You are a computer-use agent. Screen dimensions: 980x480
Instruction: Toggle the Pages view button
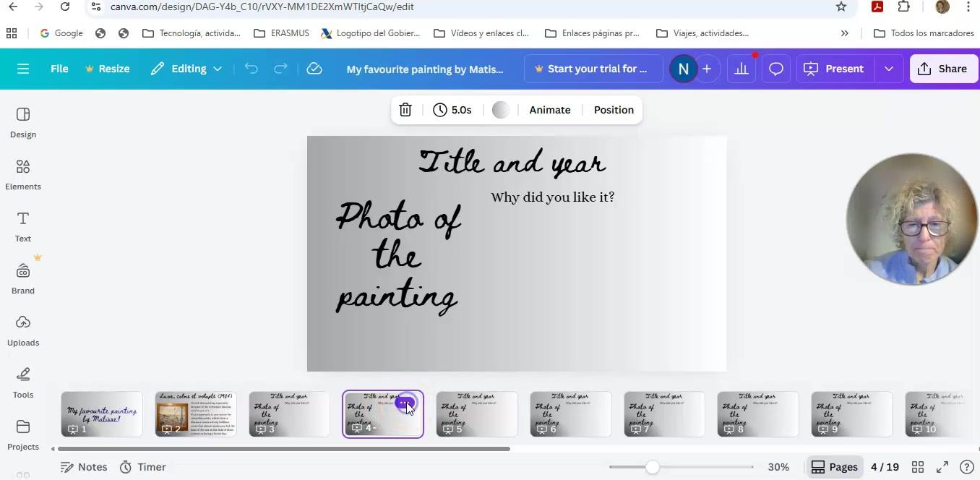834,467
